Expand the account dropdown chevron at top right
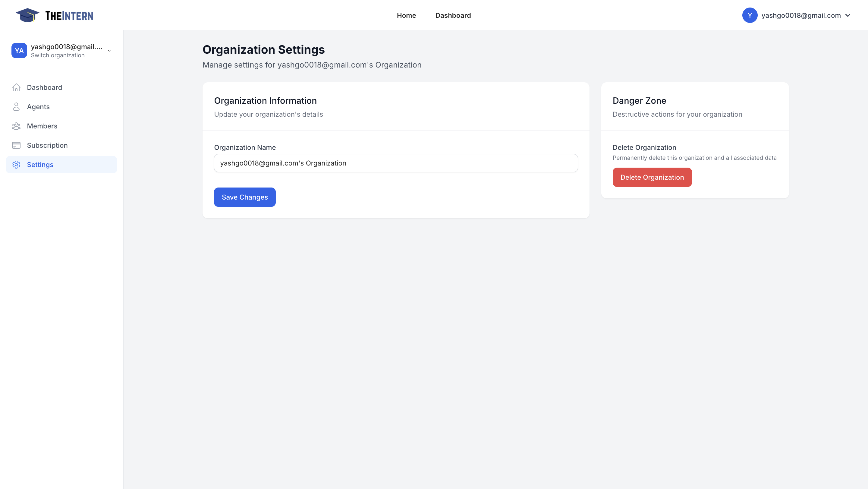868x489 pixels. [x=848, y=15]
